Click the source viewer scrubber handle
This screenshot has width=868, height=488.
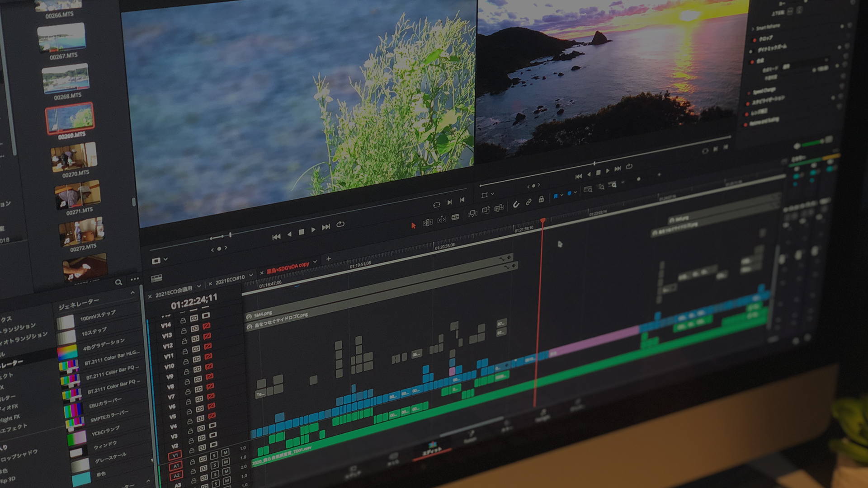click(230, 235)
